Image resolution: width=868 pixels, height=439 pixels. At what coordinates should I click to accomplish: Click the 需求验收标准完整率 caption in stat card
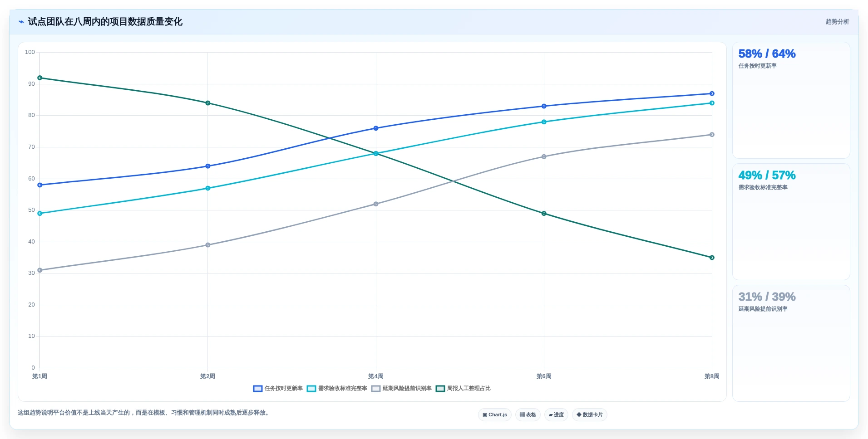[763, 187]
